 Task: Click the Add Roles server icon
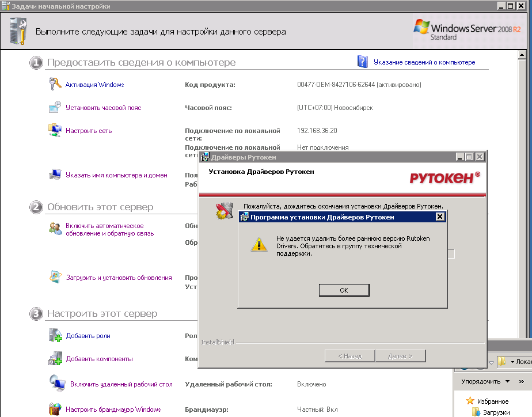(55, 335)
